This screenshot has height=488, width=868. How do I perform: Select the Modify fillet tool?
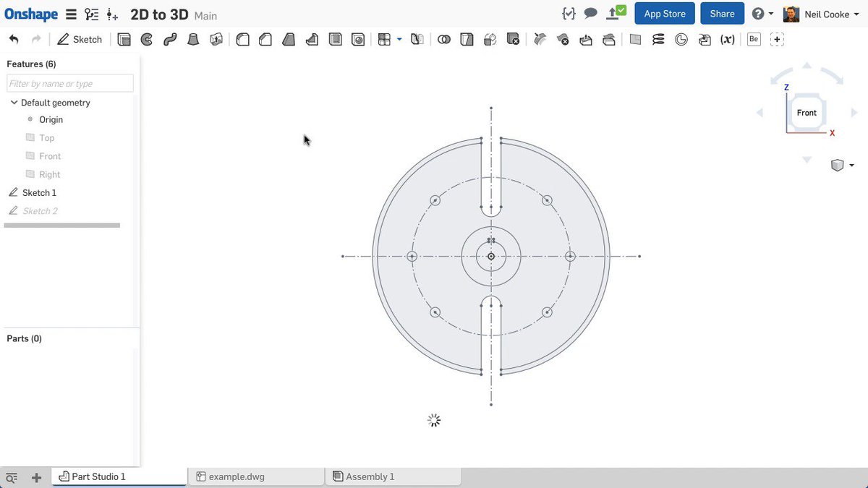click(x=540, y=40)
